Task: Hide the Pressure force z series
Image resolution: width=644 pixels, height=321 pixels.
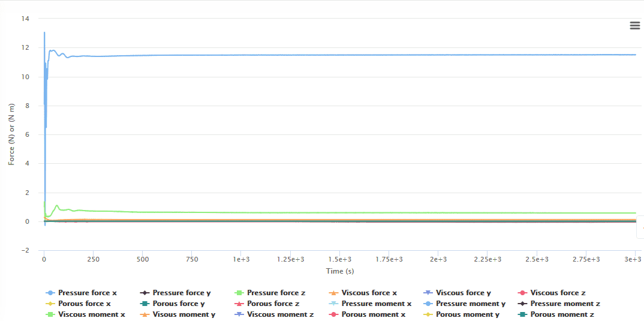Action: pyautogui.click(x=269, y=293)
